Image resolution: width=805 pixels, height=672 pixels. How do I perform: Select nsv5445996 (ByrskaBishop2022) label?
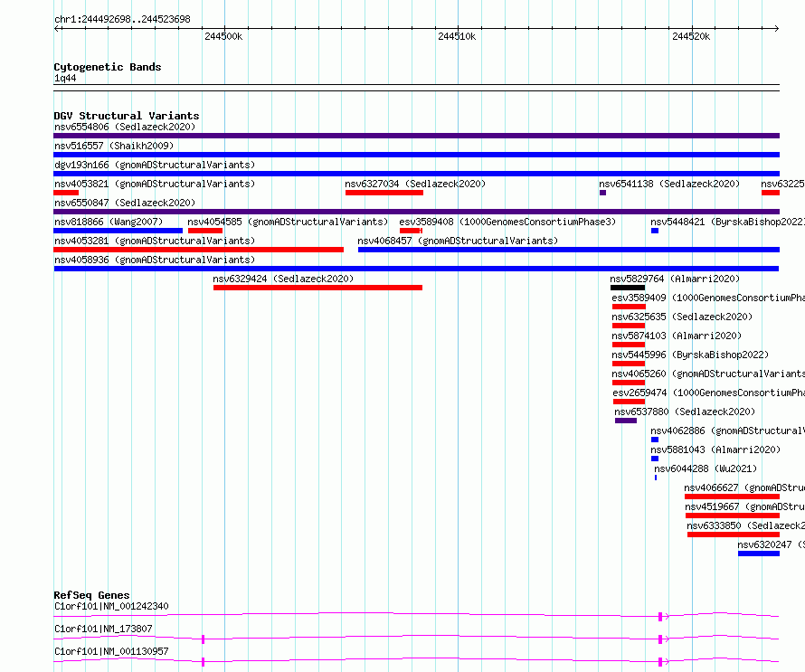point(690,355)
